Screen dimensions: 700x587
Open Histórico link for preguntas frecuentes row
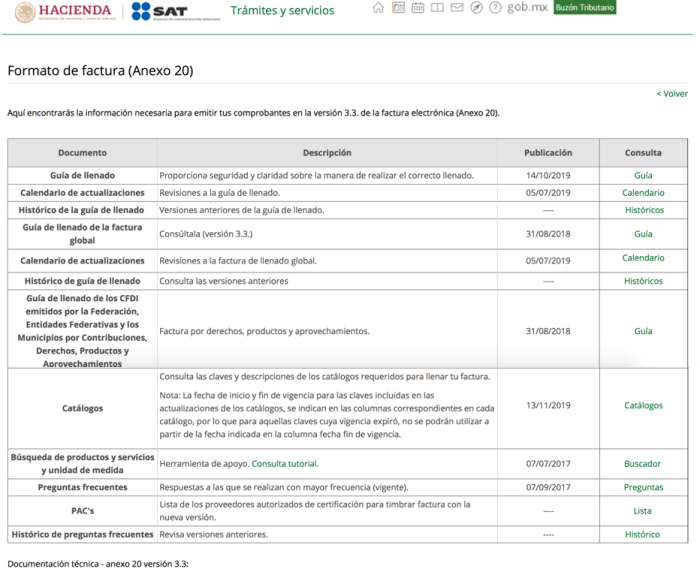point(643,534)
